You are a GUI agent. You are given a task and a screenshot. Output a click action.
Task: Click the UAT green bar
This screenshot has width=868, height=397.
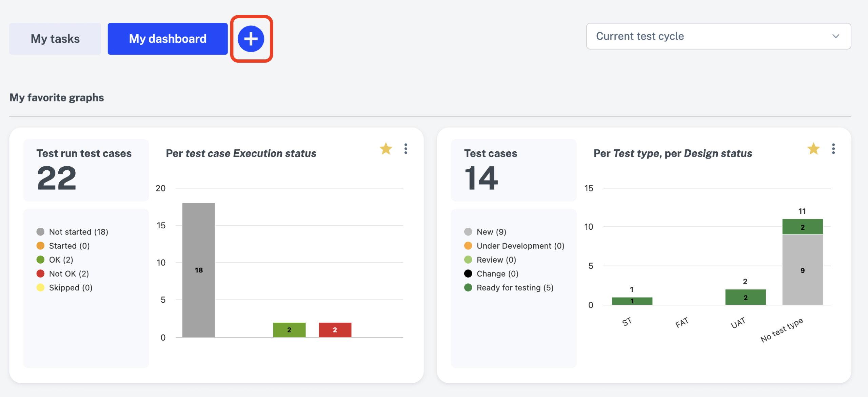pyautogui.click(x=745, y=297)
